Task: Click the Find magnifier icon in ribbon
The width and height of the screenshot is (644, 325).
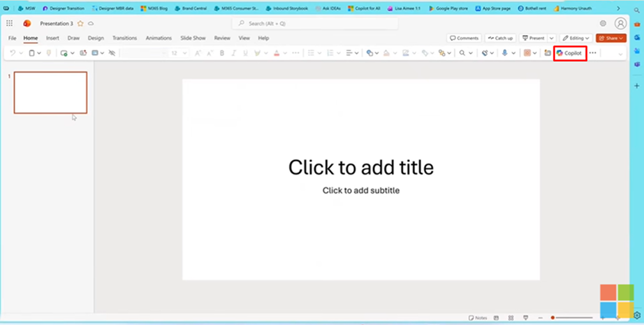Action: (x=462, y=54)
